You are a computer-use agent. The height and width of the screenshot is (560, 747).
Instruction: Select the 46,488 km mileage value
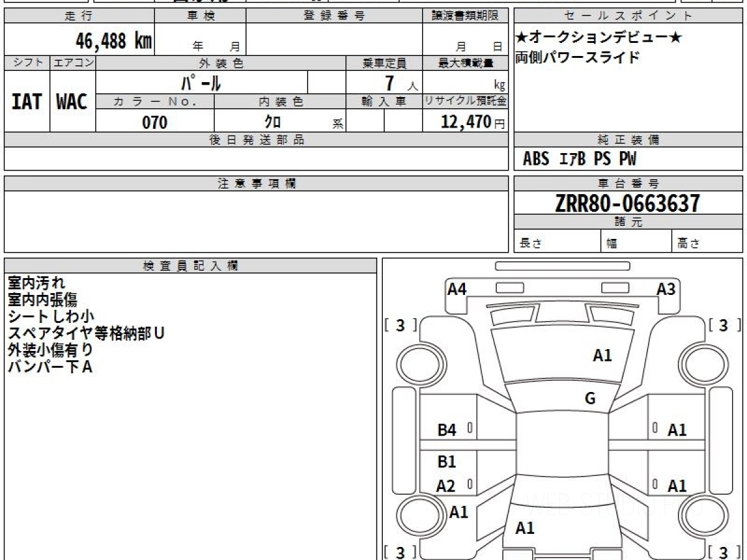pyautogui.click(x=113, y=42)
